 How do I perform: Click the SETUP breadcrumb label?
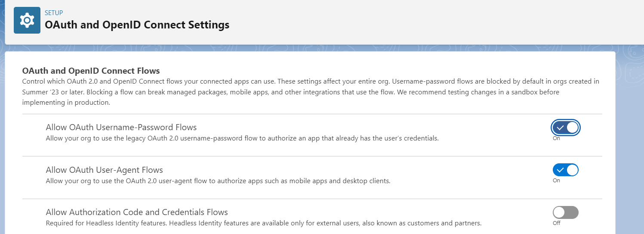54,13
